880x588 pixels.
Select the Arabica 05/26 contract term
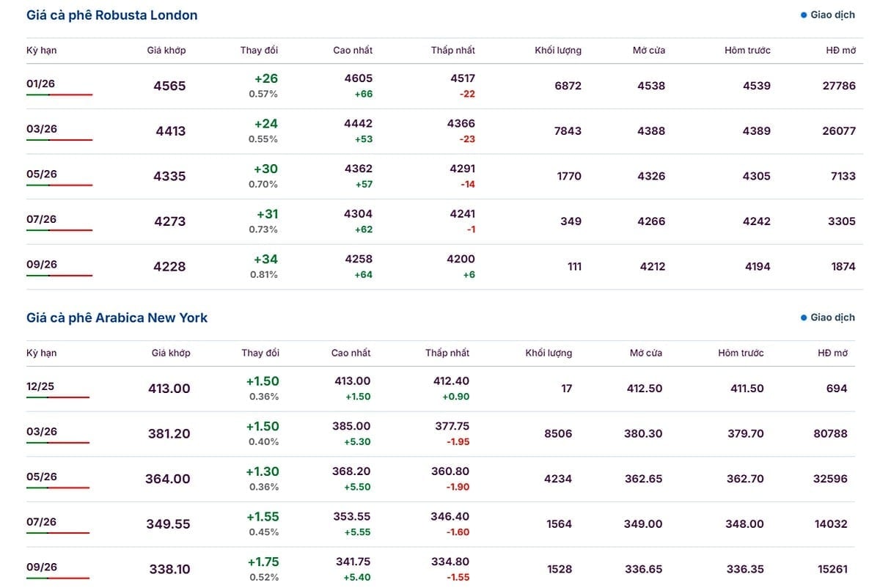42,477
